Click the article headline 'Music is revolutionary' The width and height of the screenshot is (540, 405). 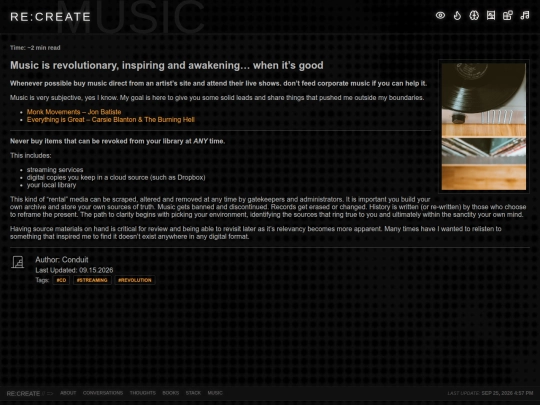point(167,65)
